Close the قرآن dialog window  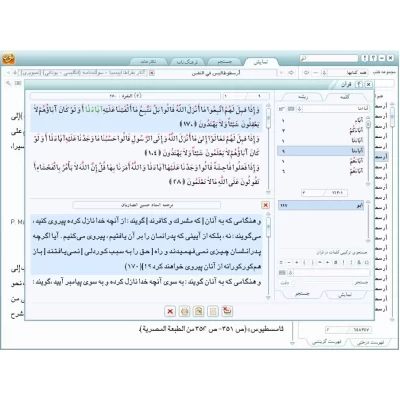pos(368,85)
